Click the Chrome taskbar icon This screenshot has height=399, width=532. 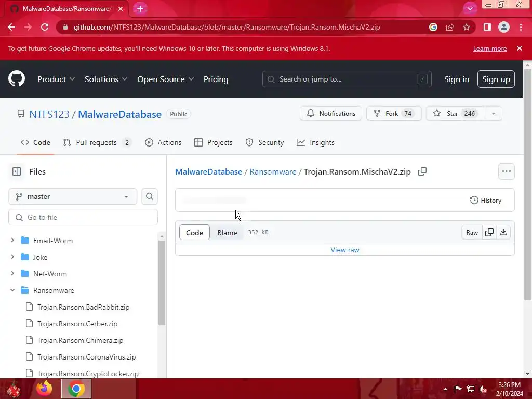[76, 389]
